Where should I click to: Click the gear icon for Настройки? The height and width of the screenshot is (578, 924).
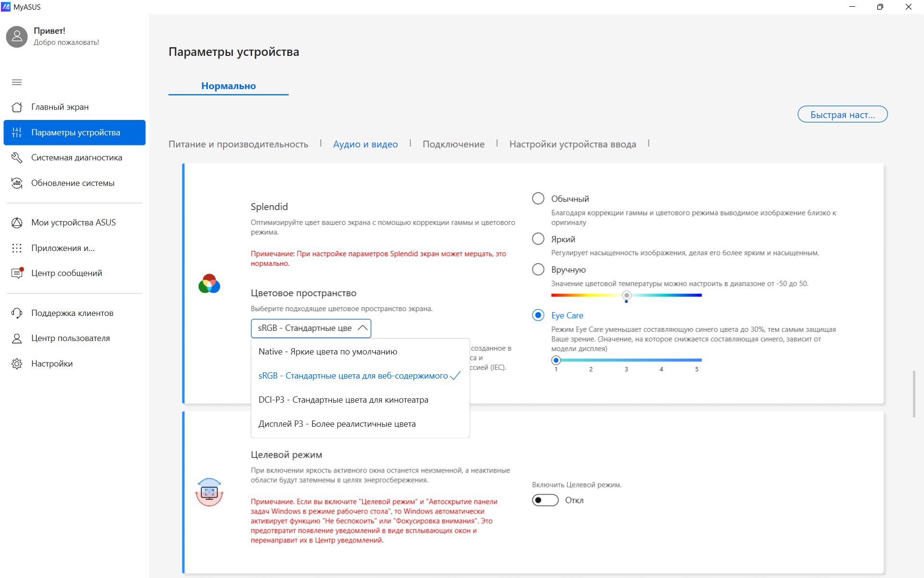[x=17, y=364]
